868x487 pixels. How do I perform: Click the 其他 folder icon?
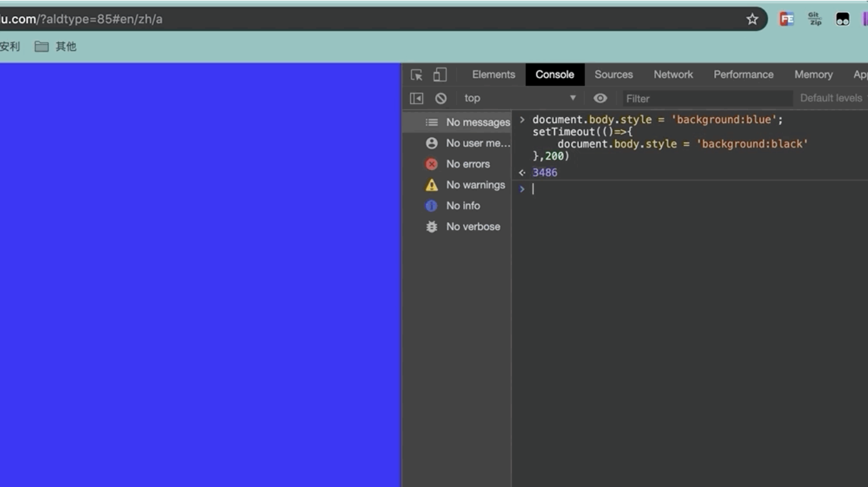pyautogui.click(x=42, y=46)
